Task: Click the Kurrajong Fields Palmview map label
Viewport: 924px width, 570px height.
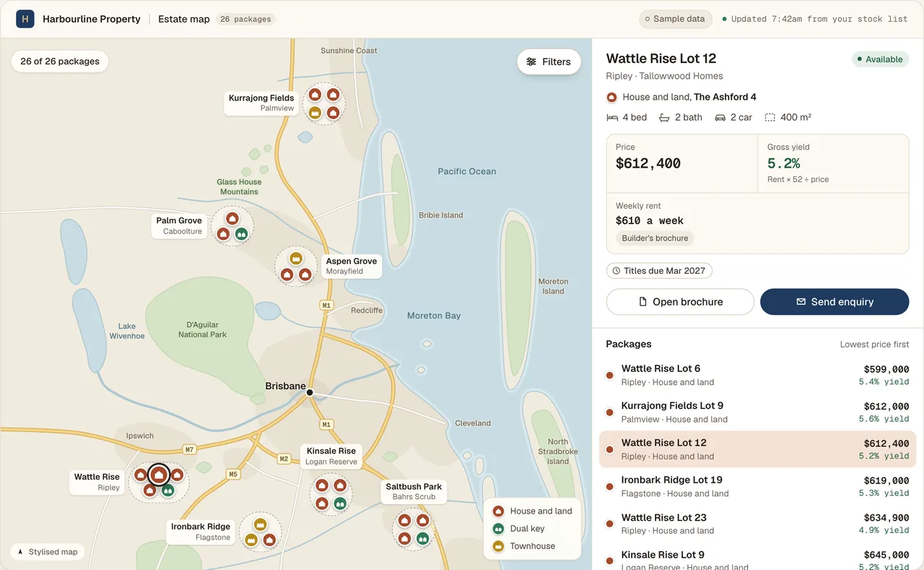Action: tap(261, 103)
